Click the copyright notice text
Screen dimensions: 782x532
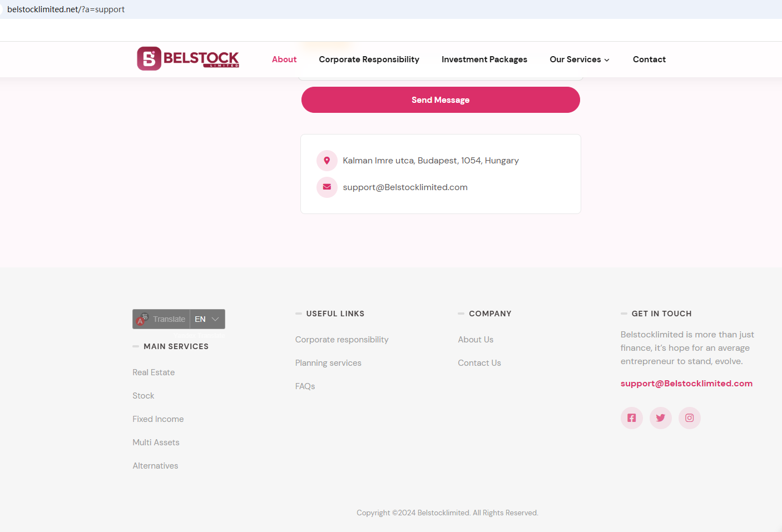[447, 513]
